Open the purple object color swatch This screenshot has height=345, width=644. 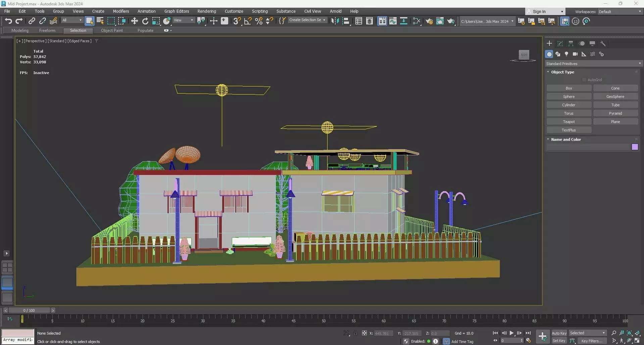(x=635, y=147)
